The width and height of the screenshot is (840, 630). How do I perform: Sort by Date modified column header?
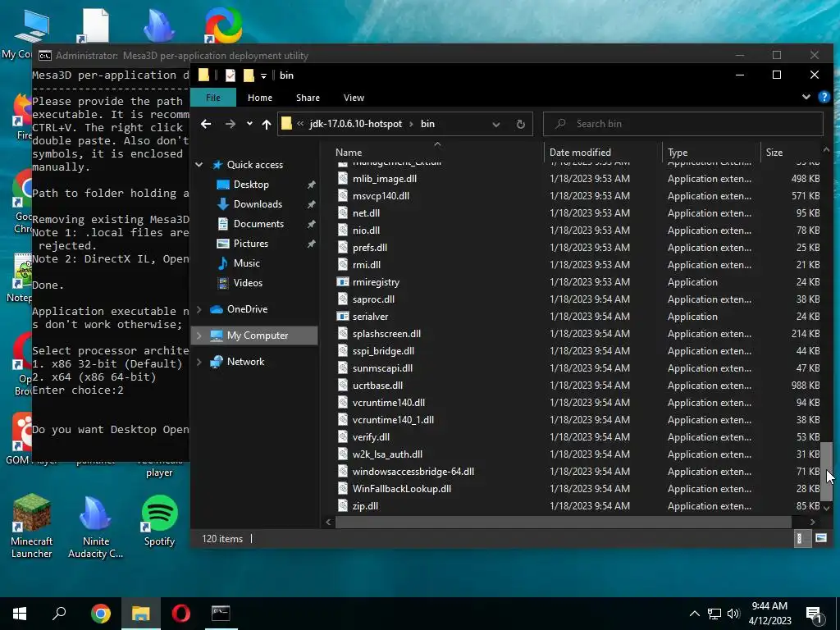(580, 152)
